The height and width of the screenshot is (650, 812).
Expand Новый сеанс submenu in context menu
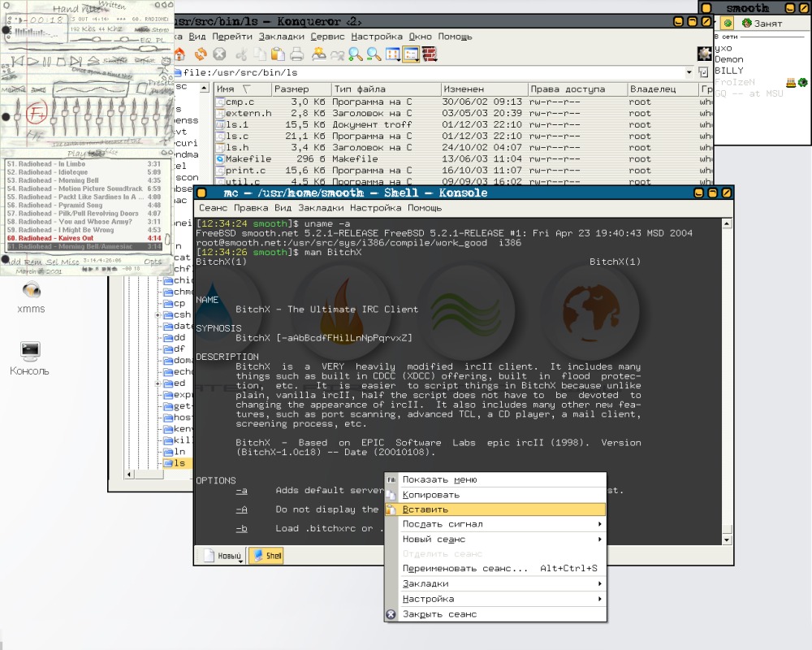click(495, 539)
